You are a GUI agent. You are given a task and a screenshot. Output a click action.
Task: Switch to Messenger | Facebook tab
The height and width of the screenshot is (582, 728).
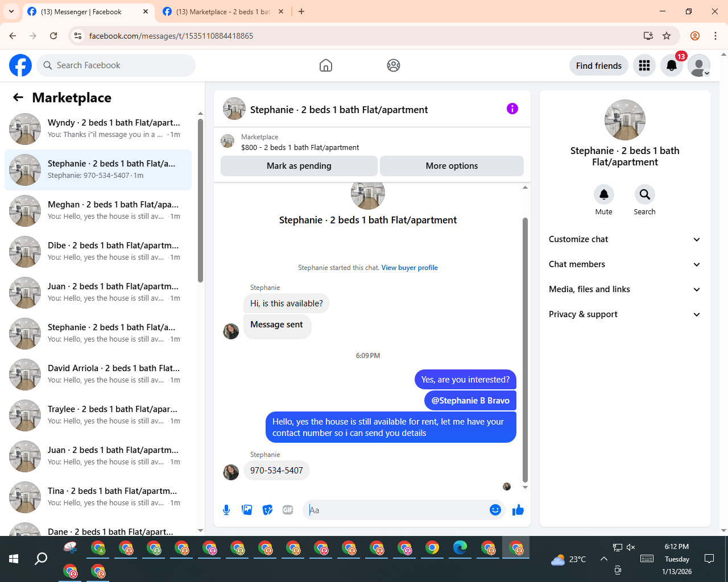(89, 11)
